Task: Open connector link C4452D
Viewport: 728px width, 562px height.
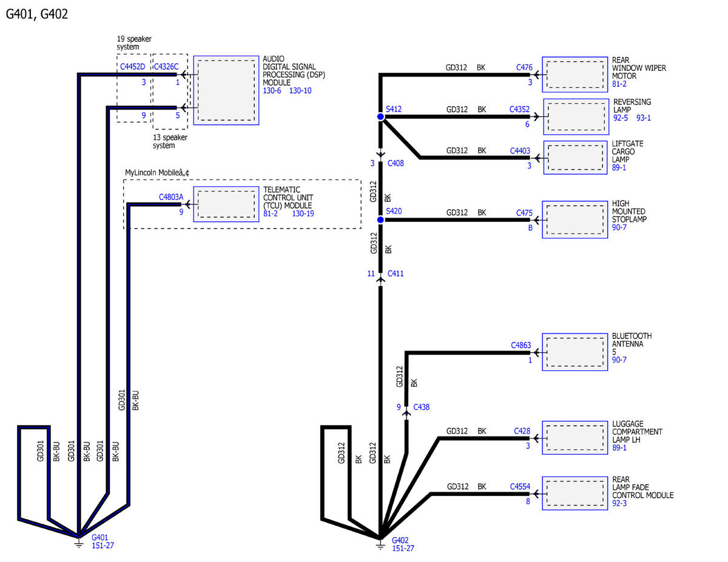Action: 132,67
